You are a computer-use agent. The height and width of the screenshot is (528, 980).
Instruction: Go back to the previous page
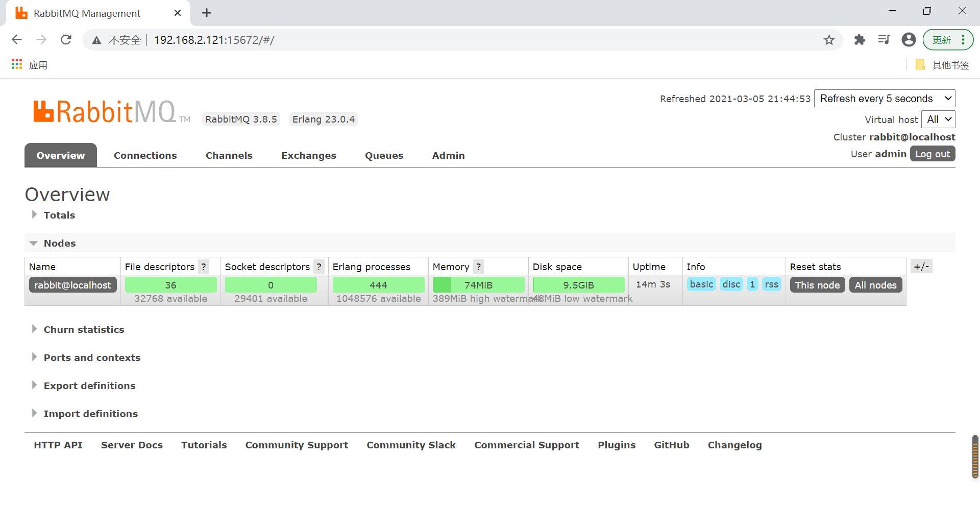[x=17, y=40]
